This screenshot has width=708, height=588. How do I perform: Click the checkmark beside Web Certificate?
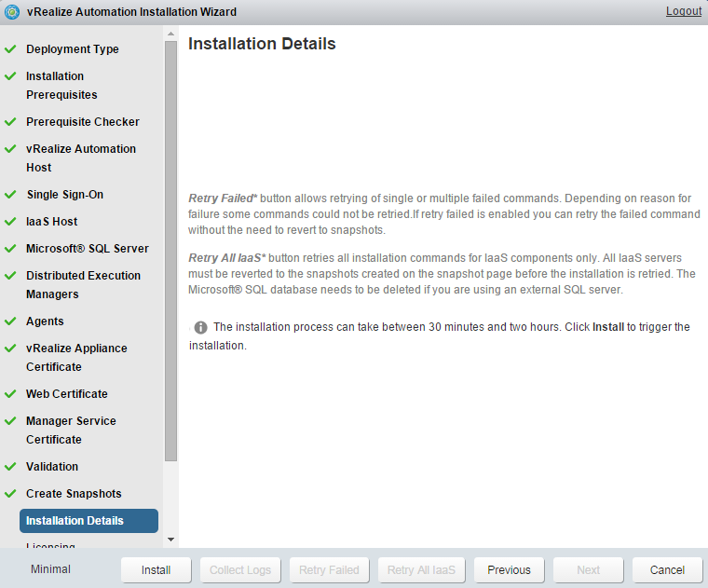(10, 394)
